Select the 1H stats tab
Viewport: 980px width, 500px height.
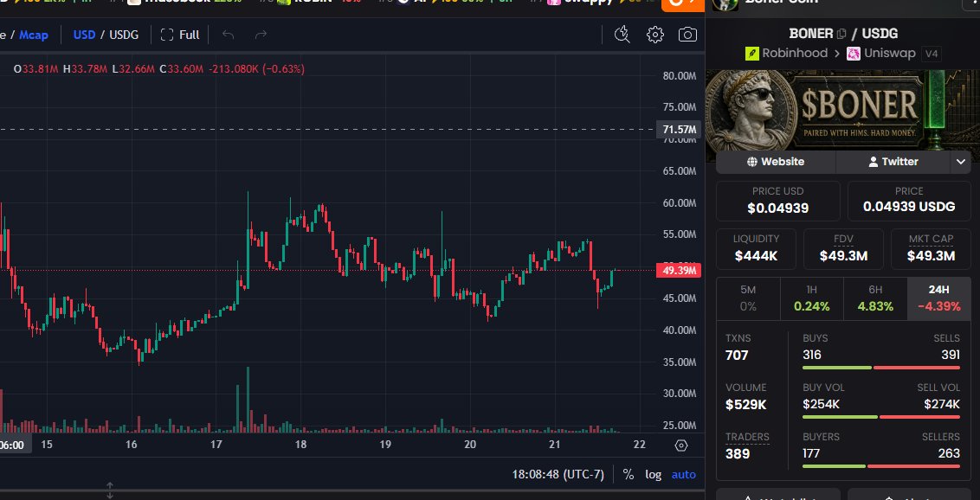(812, 298)
